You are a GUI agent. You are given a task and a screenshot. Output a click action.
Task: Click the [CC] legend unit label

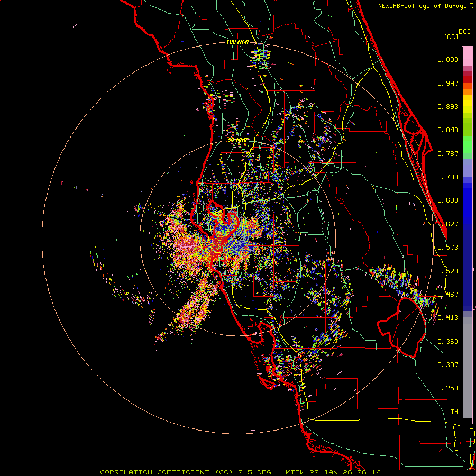[451, 36]
